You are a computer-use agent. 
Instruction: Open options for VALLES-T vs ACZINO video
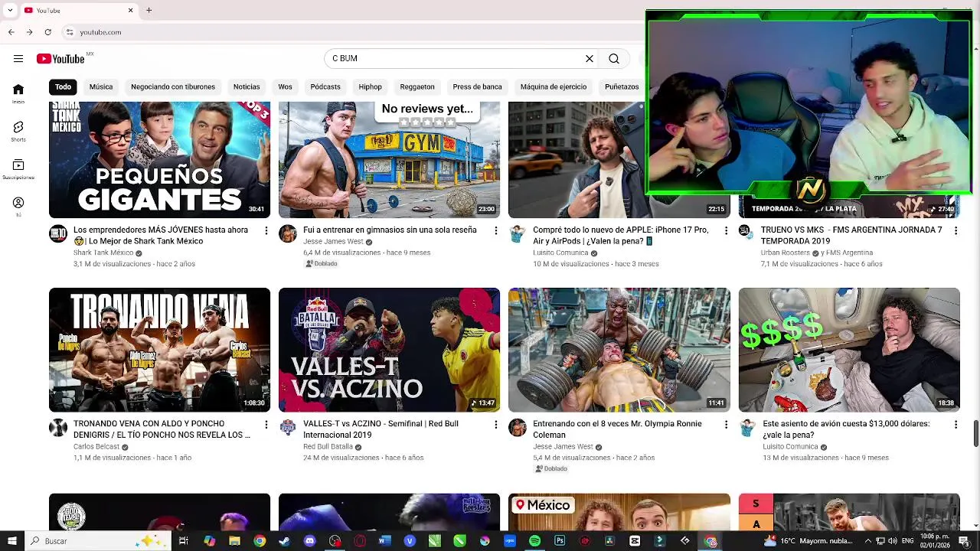coord(496,424)
